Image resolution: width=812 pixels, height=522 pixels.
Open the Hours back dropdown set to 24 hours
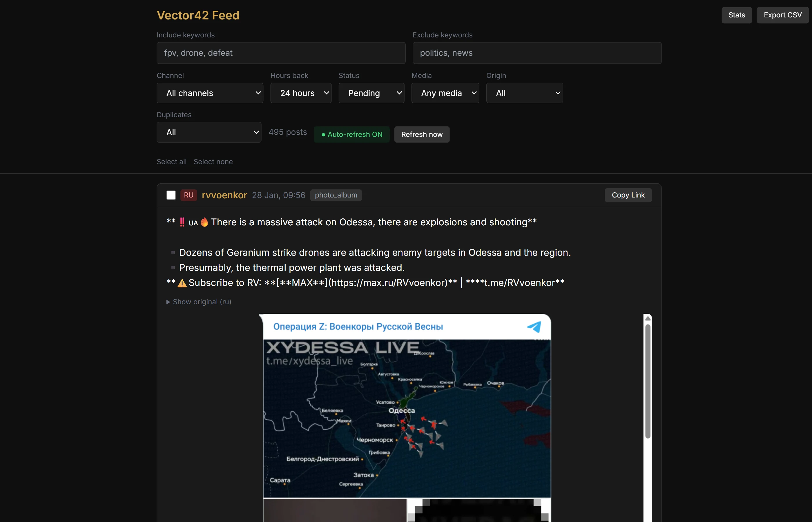point(301,93)
